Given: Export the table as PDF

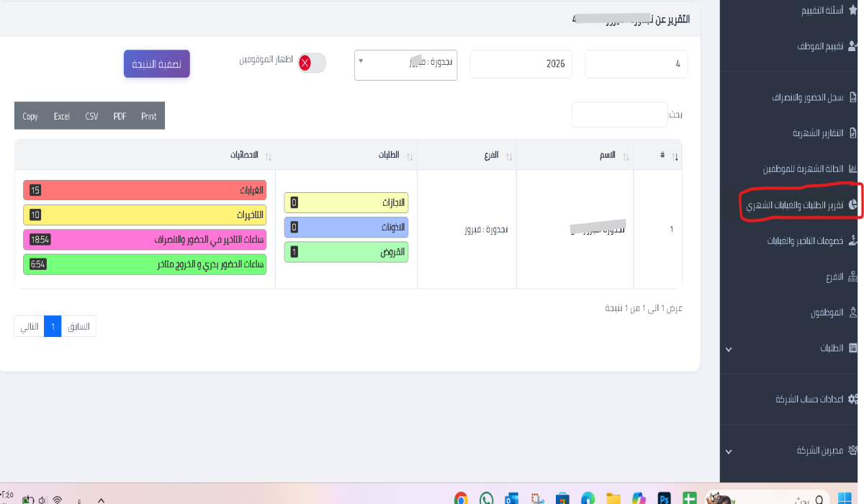Looking at the screenshot, I should 120,116.
